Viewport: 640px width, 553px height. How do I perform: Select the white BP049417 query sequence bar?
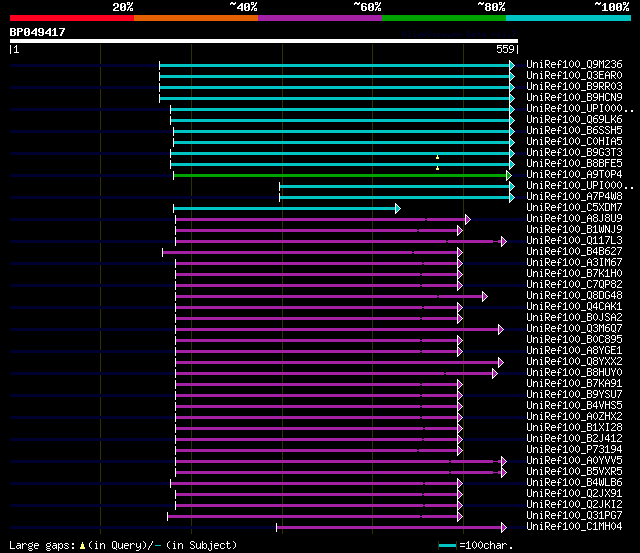pyautogui.click(x=264, y=41)
